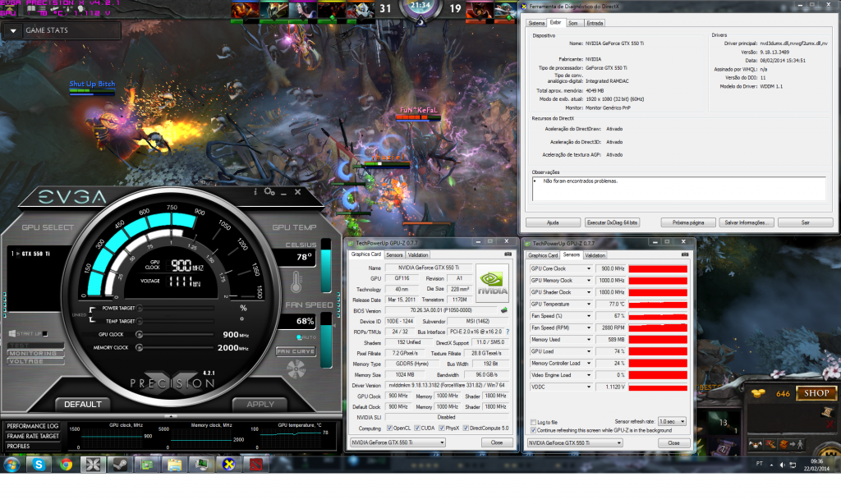Open the Dota 2 taskbar icon
Image resolution: width=841 pixels, height=504 pixels.
point(256,465)
